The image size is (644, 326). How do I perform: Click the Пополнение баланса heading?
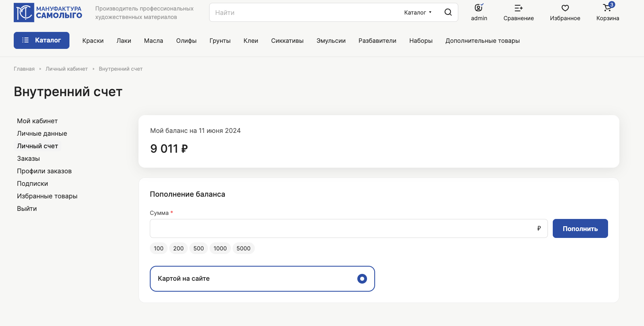(187, 194)
